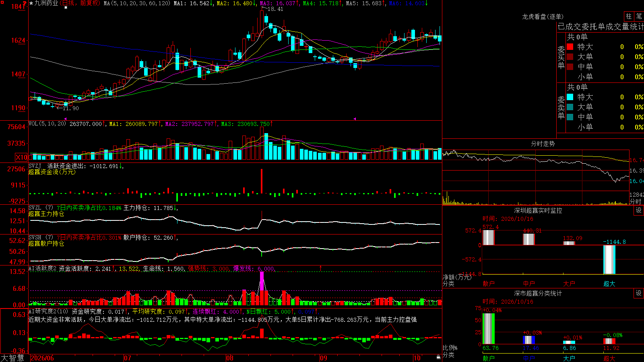
Task: Toggle the 柱 bar display mode
Action: point(629,16)
